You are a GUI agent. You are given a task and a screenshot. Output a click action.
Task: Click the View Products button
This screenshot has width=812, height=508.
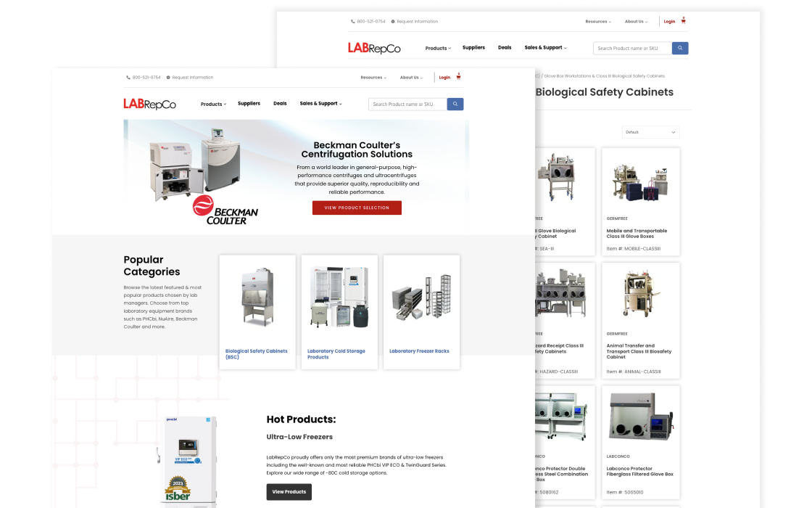coord(289,492)
